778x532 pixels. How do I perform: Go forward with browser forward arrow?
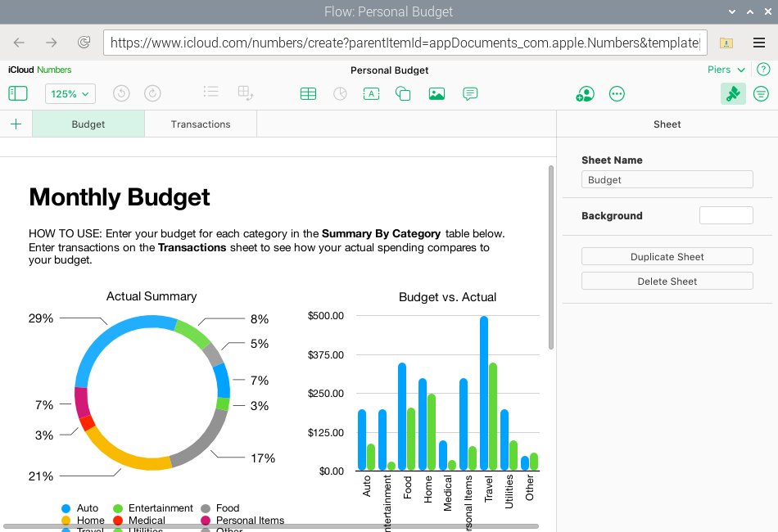point(51,43)
